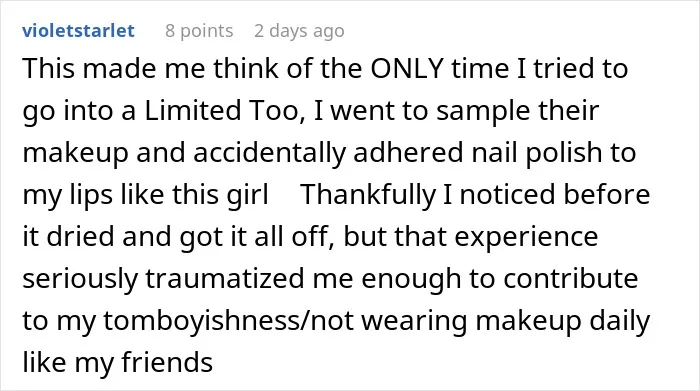Screen dimensions: 700x391
Task: Click the blank gap after this girl
Action: tap(284, 196)
